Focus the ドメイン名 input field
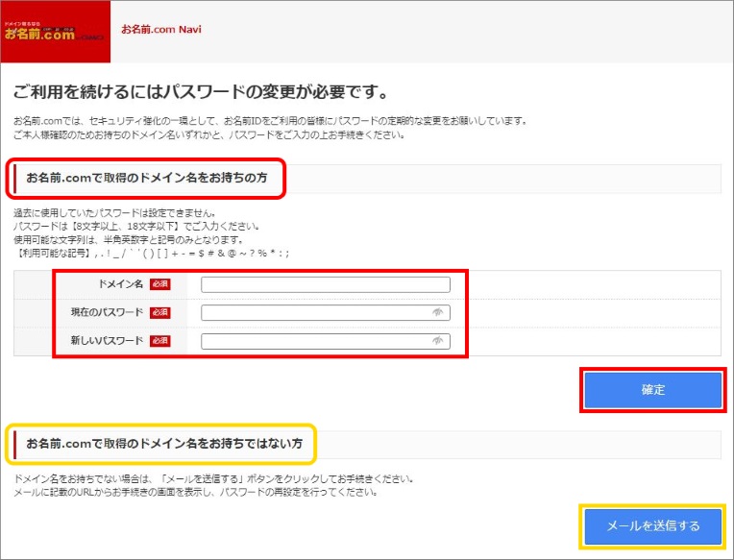This screenshot has width=734, height=560. 326,284
